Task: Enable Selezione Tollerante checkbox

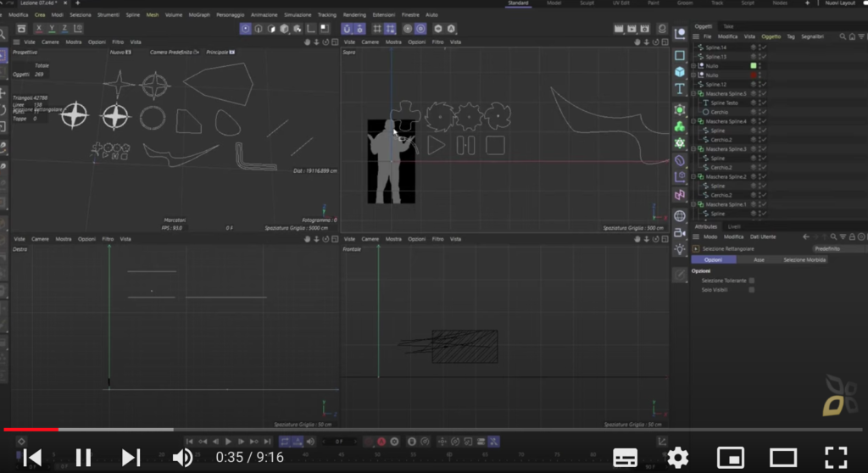Action: (x=751, y=281)
